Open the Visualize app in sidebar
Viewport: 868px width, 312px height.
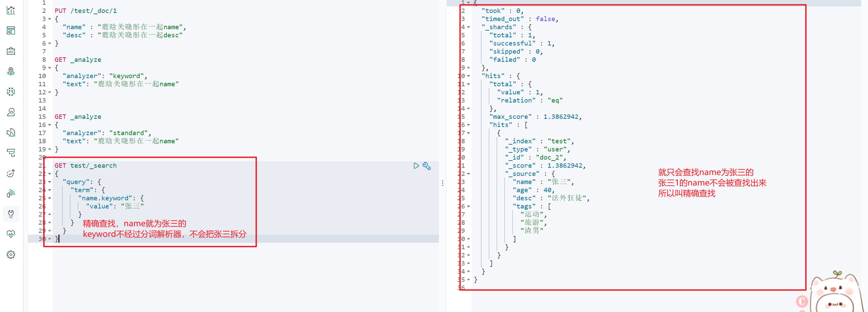pyautogui.click(x=11, y=10)
